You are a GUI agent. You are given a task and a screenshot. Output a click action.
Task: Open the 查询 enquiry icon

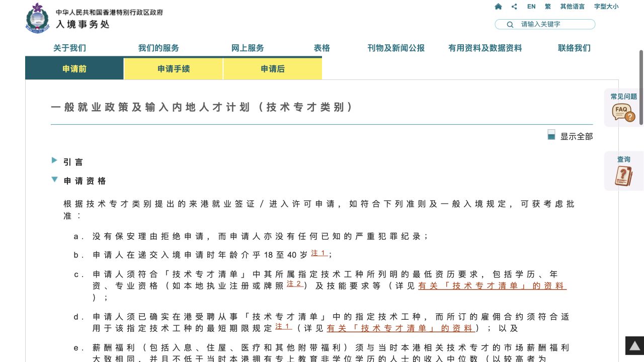[623, 175]
